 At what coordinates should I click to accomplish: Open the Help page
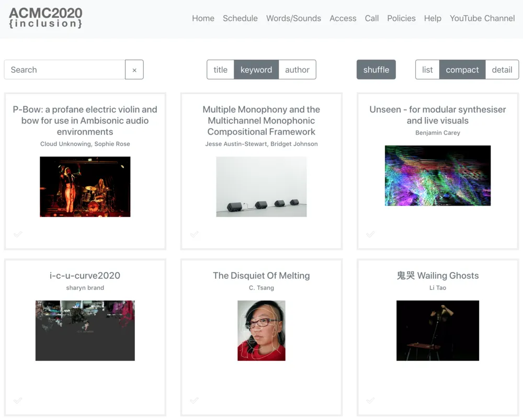(x=433, y=18)
